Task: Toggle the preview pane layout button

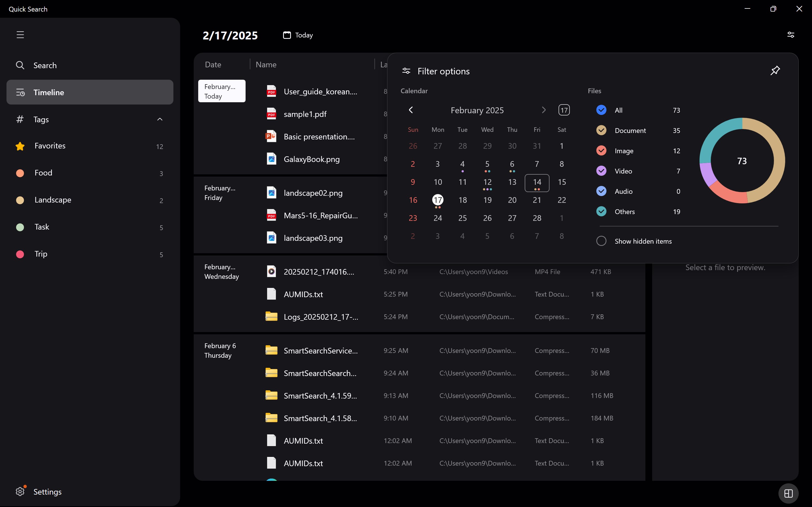Action: (788, 493)
